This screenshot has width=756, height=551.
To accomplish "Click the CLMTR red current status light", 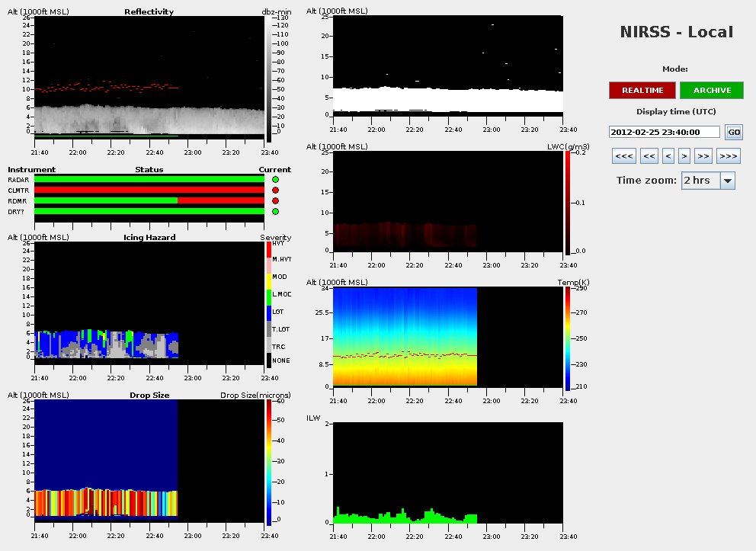I will [x=275, y=190].
